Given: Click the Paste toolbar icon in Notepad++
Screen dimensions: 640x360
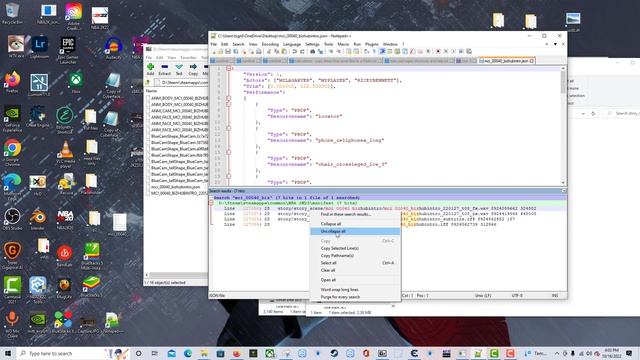Looking at the screenshot, I should (284, 52).
